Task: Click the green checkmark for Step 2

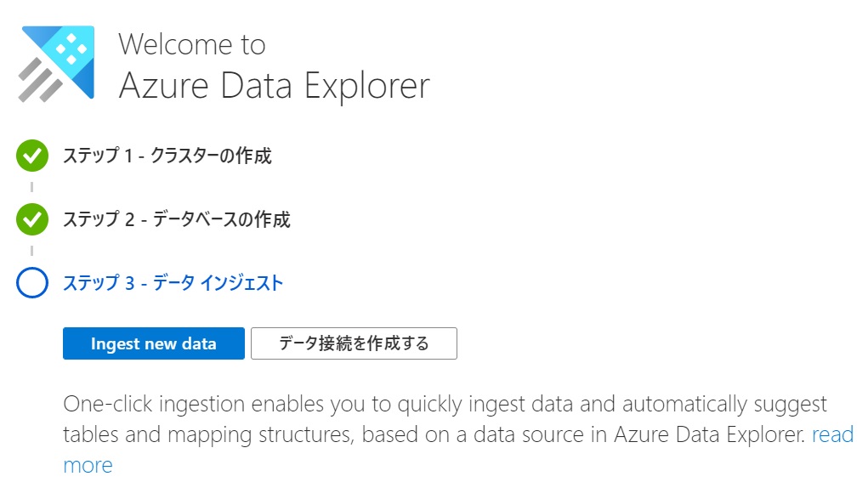Action: (x=32, y=219)
